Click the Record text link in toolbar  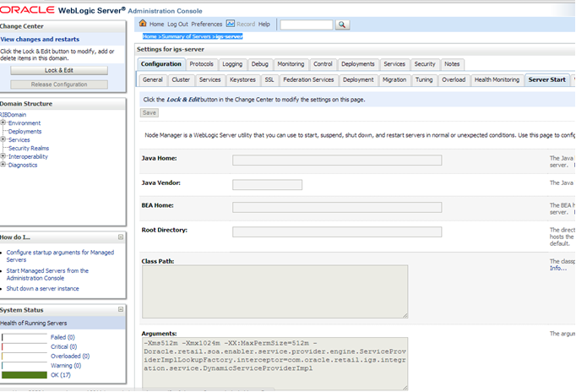(246, 24)
